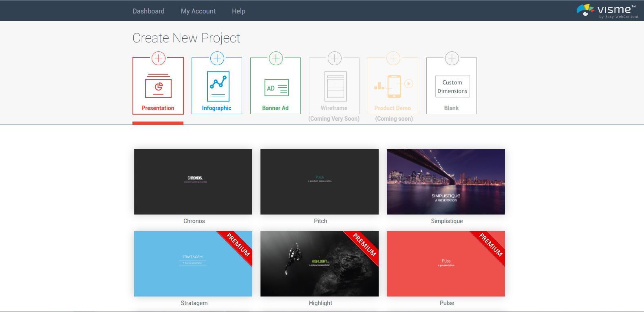Choose the Banner Ad label
This screenshot has width=644, height=312.
[275, 108]
